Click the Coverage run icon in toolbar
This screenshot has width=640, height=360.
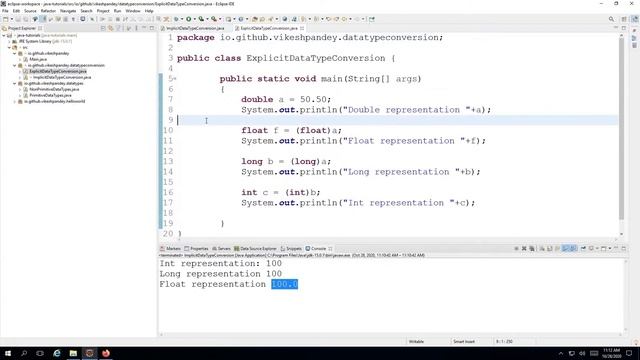(201, 19)
